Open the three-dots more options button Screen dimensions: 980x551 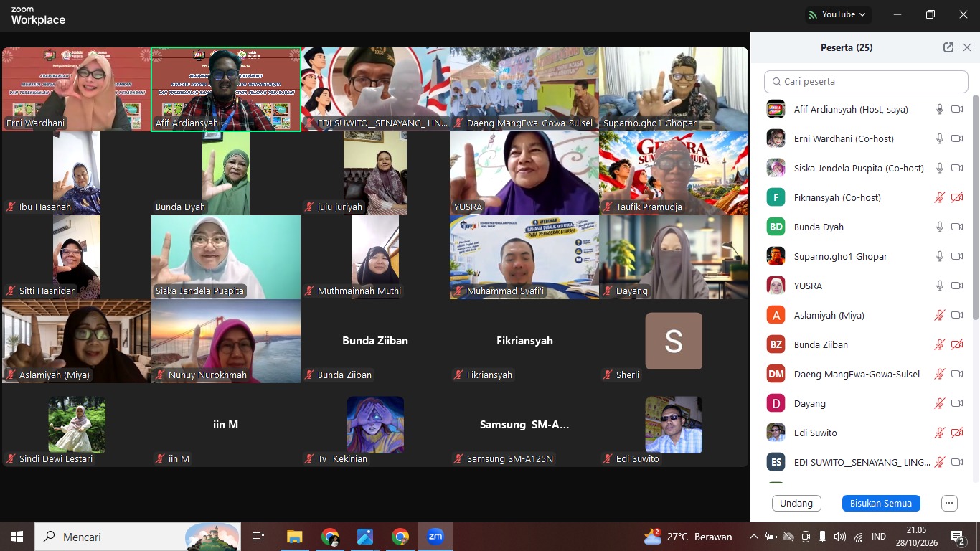(949, 503)
